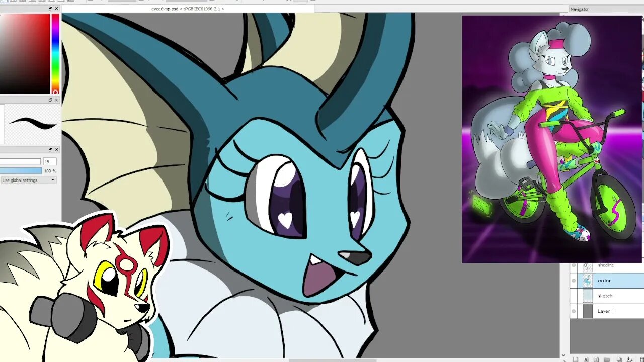Viewport: 644px width, 362px height.
Task: Toggle visibility of the shading layer
Action: [x=574, y=266]
